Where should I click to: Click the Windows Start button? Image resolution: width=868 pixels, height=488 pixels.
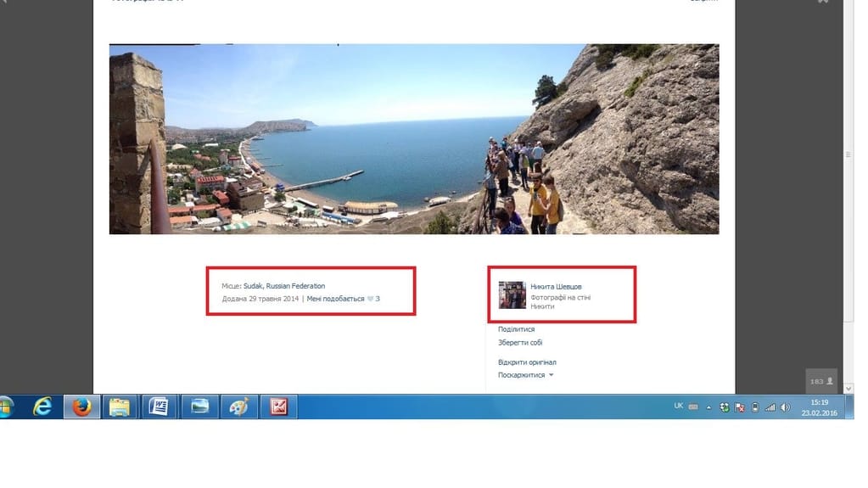click(6, 407)
